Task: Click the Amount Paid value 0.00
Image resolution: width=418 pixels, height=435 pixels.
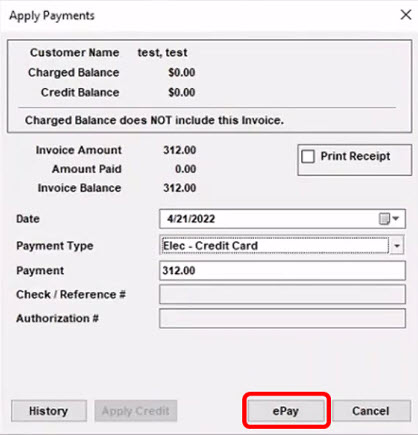Action: (x=185, y=169)
